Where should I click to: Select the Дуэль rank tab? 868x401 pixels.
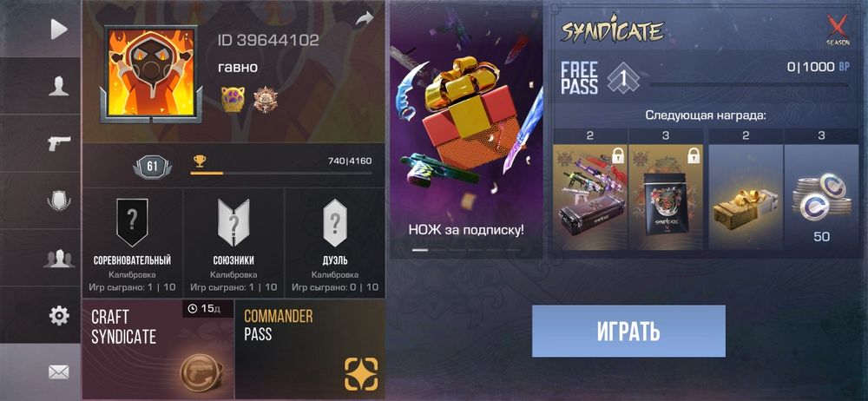tap(335, 244)
